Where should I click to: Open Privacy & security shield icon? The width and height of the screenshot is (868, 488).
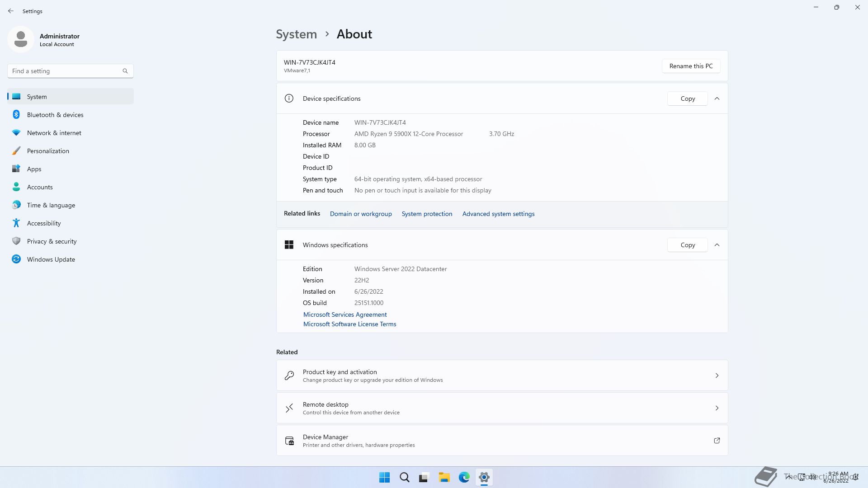pos(16,241)
